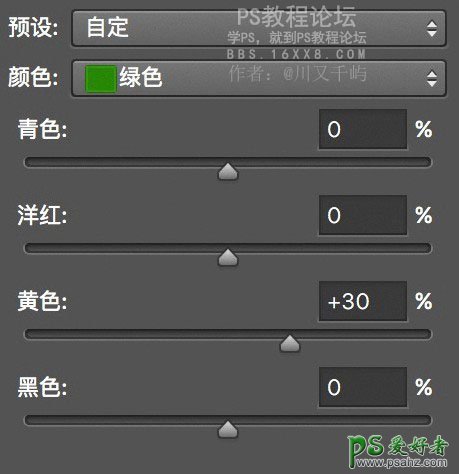The image size is (459, 474).
Task: Open the 颜色 color dropdown showing 绿色
Action: (259, 79)
